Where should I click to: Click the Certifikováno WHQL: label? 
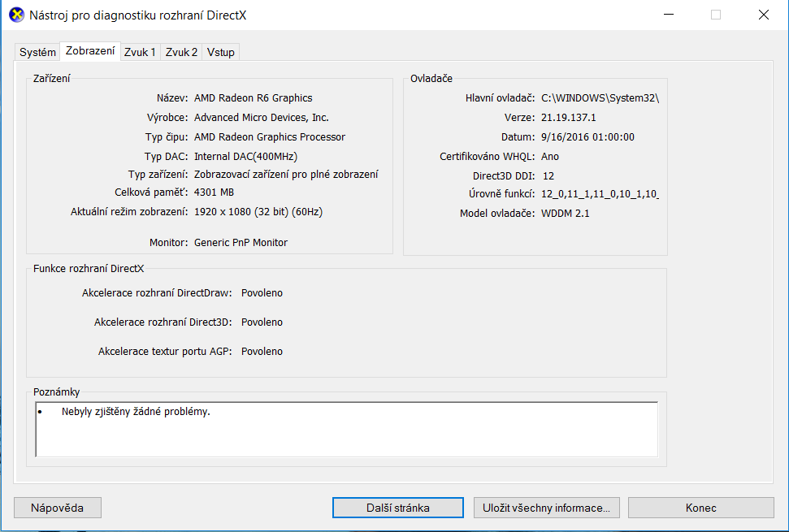click(487, 157)
